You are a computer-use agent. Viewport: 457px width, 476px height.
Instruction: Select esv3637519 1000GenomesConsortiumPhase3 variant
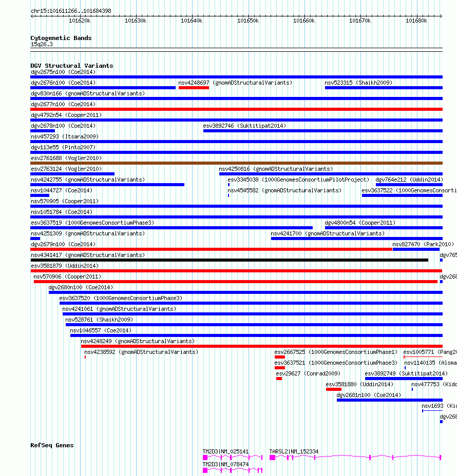click(92, 223)
